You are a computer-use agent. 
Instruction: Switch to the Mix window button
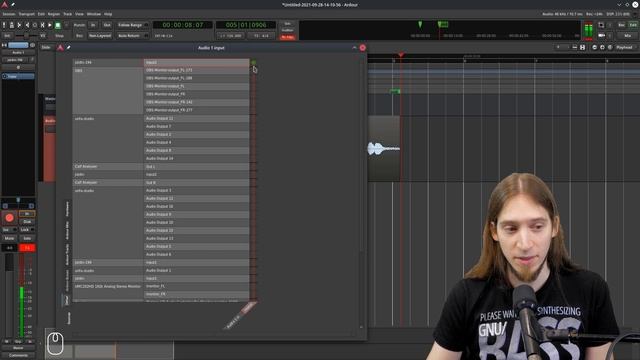tap(627, 36)
